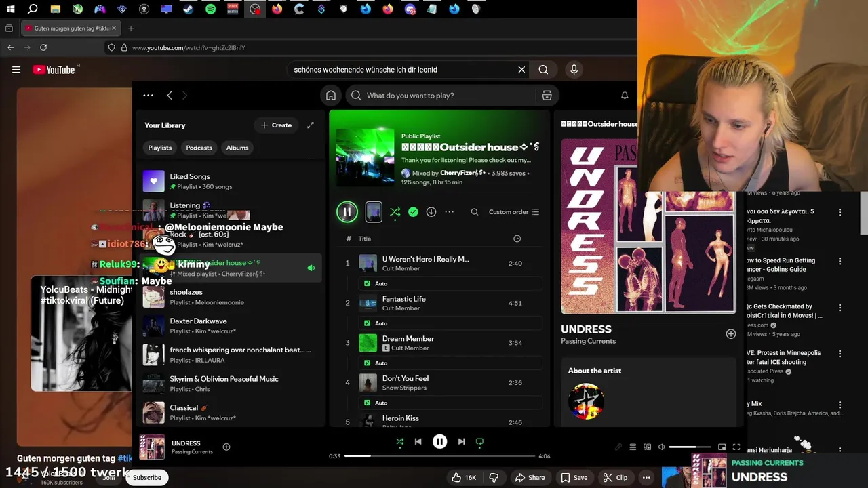This screenshot has width=868, height=488.
Task: Pause playback in the bottom player bar
Action: point(439,442)
